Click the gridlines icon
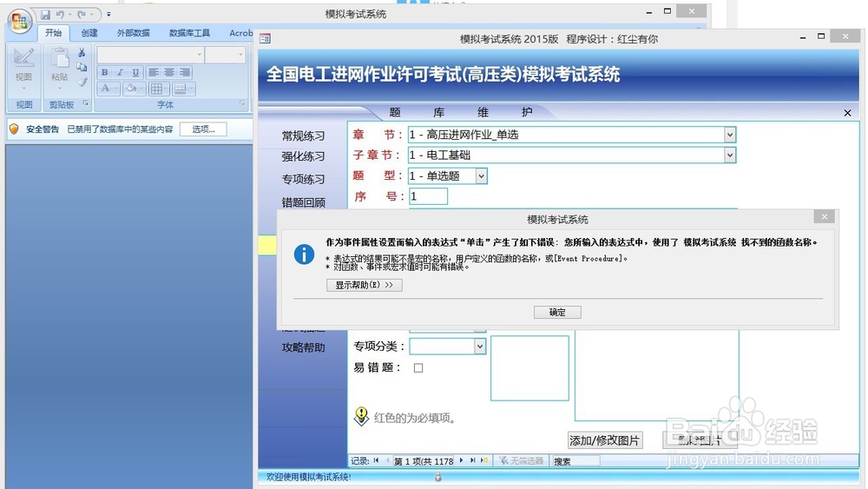 pyautogui.click(x=156, y=89)
